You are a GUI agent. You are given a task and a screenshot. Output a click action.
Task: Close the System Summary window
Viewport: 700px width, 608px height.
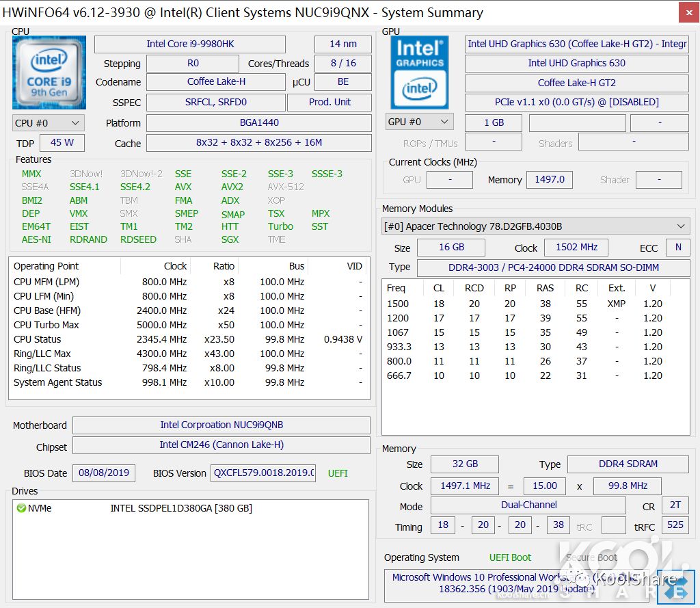click(x=689, y=12)
